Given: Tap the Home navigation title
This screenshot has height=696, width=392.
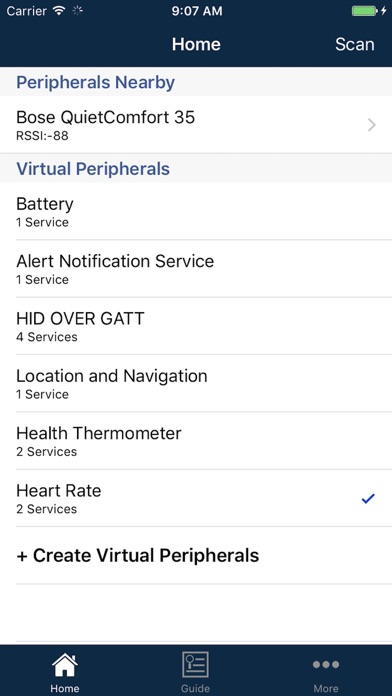Looking at the screenshot, I should tap(196, 44).
